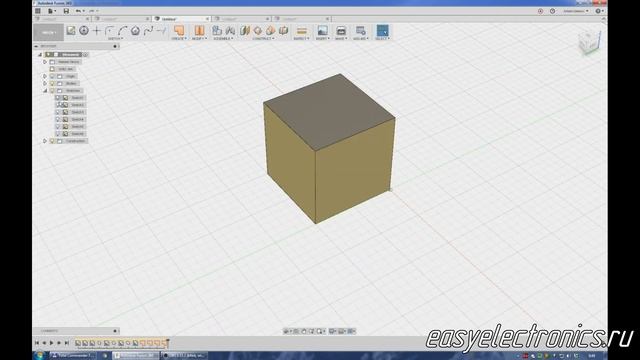
Task: Toggle visibility bulb of Construction folder
Action: click(x=52, y=141)
